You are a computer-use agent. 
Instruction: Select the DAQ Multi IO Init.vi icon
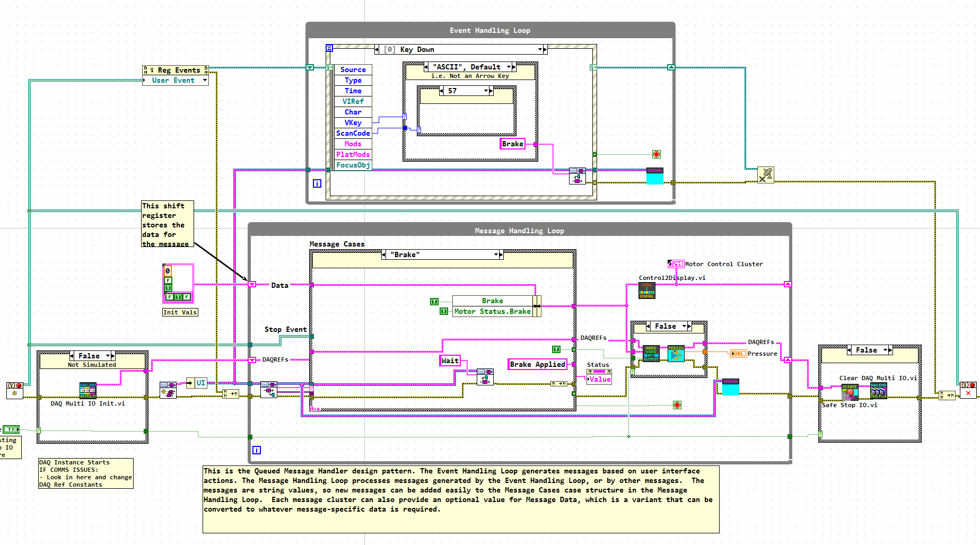[88, 391]
